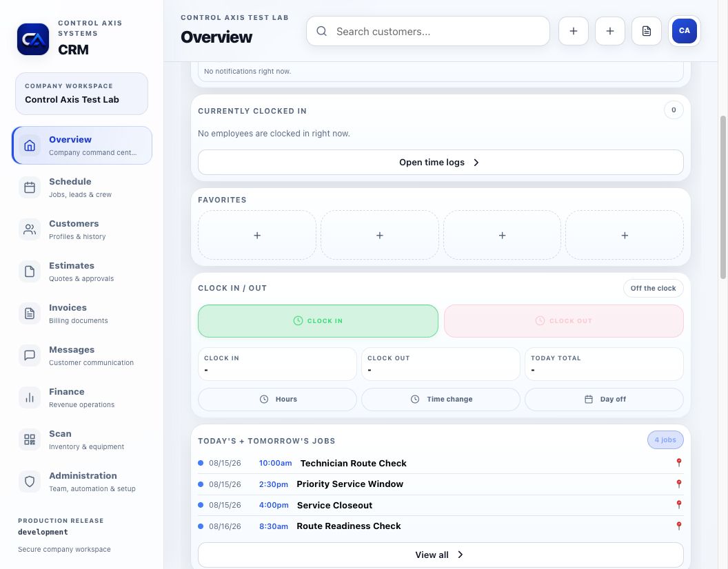Click the document icon button in header
The image size is (728, 569).
point(646,31)
